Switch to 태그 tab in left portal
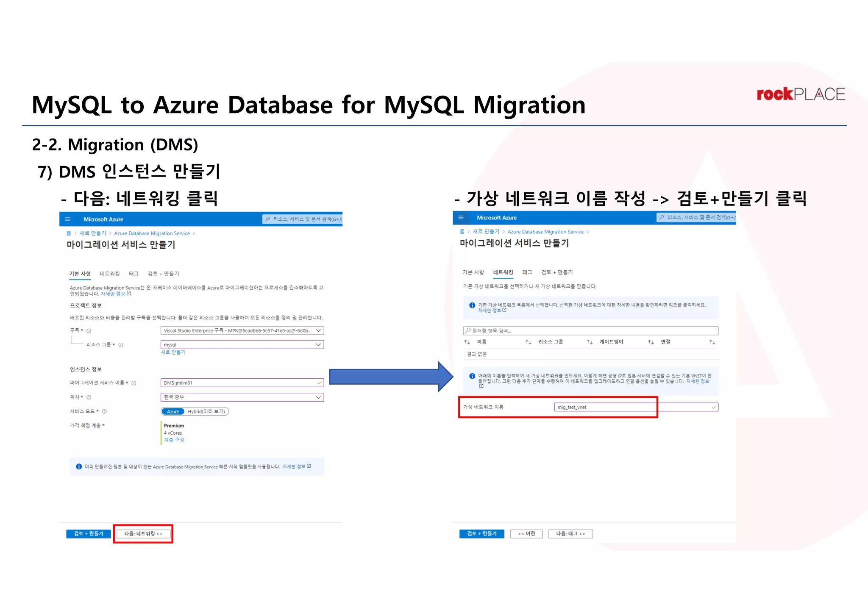 pos(134,274)
